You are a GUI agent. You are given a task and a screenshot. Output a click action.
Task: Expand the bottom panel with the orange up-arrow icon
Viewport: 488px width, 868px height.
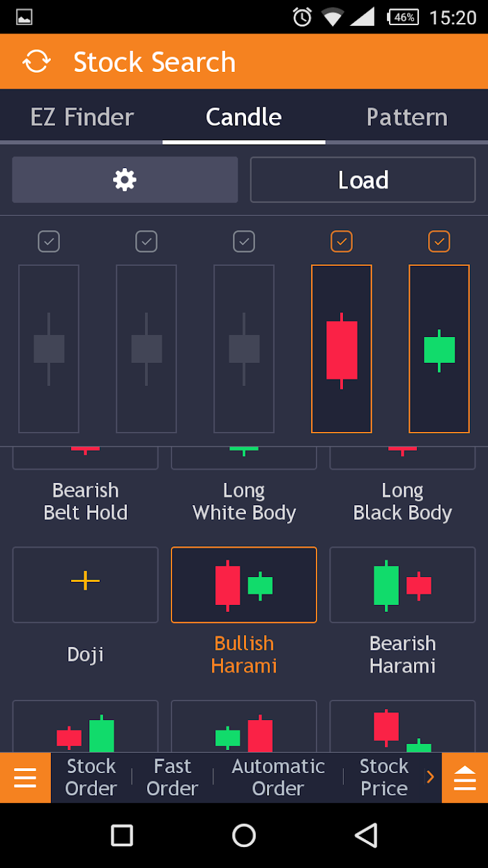click(465, 777)
